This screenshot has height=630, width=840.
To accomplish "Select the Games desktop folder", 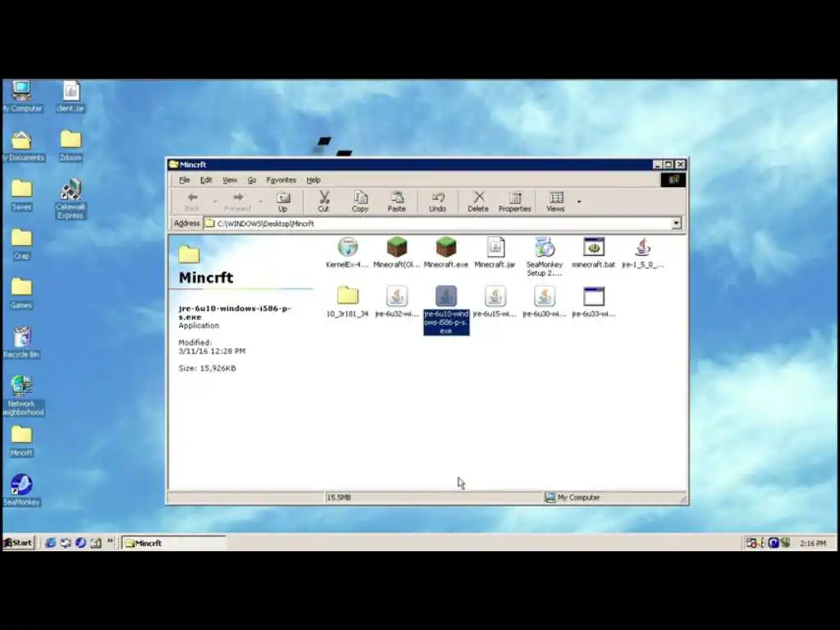I will click(21, 294).
